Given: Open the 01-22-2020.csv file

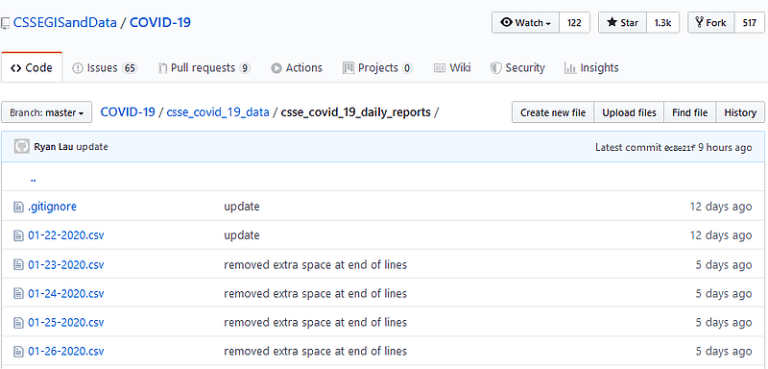Looking at the screenshot, I should coord(66,236).
